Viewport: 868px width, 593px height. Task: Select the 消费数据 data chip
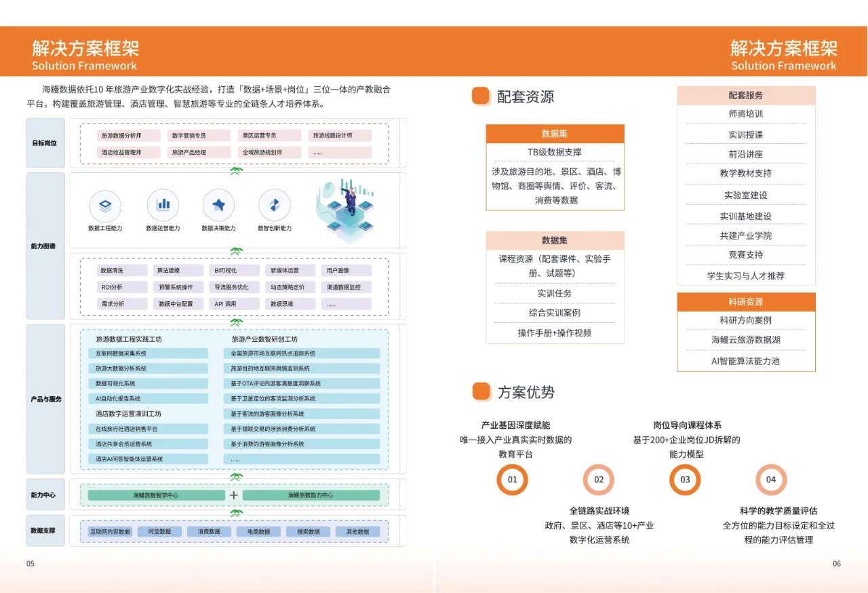[210, 532]
